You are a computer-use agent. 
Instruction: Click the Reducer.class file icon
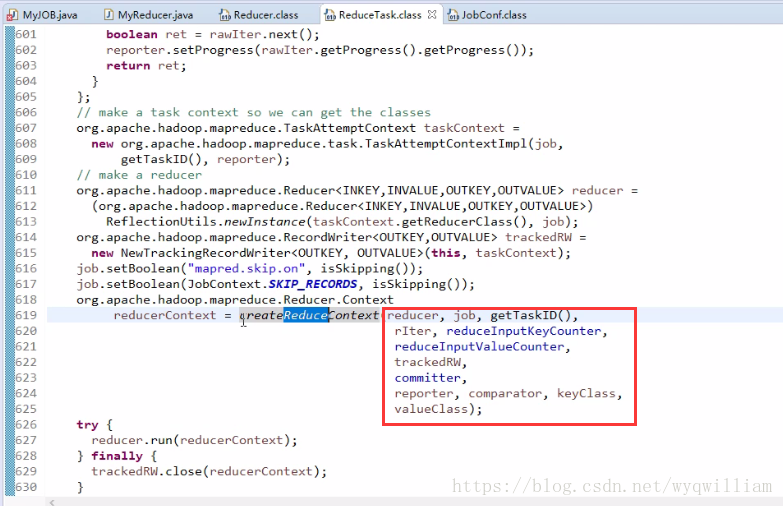[225, 15]
